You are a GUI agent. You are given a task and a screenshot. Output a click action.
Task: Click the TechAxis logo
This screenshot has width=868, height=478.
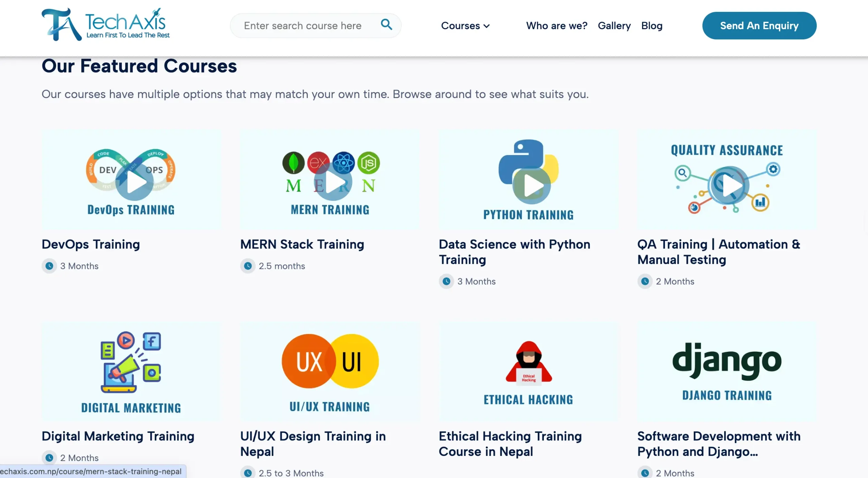105,24
